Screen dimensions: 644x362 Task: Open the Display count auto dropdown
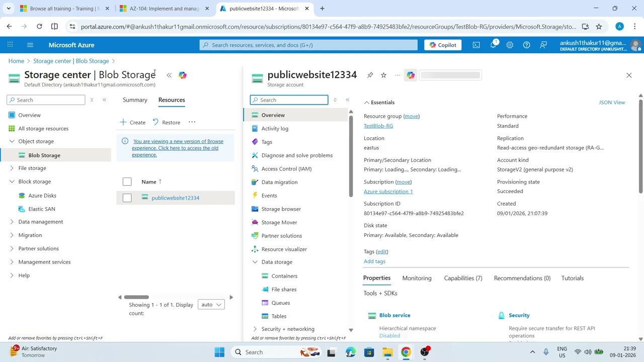[211, 305]
